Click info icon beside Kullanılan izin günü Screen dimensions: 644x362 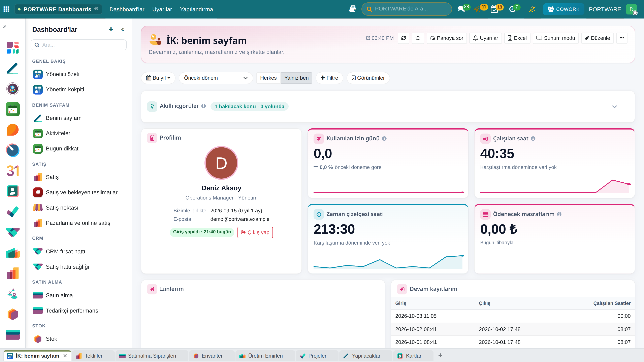384,138
